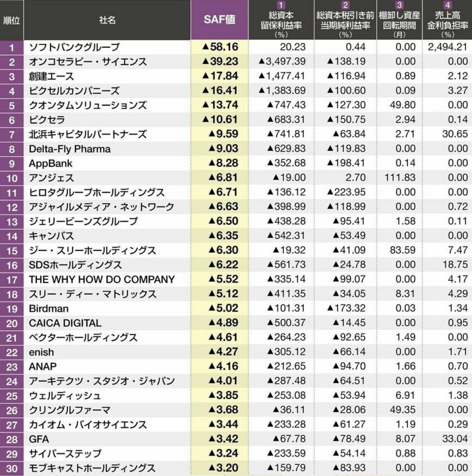This screenshot has width=472, height=476.
Task: Click the number 3 badge above 棚卸し資産回転期間
Action: click(x=399, y=5)
